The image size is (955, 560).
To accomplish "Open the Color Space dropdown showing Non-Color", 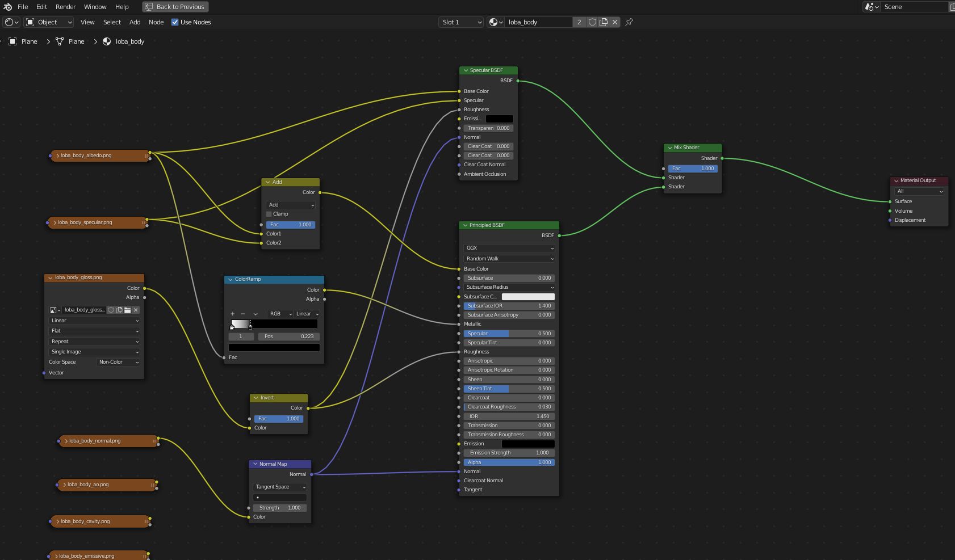I will click(x=118, y=362).
